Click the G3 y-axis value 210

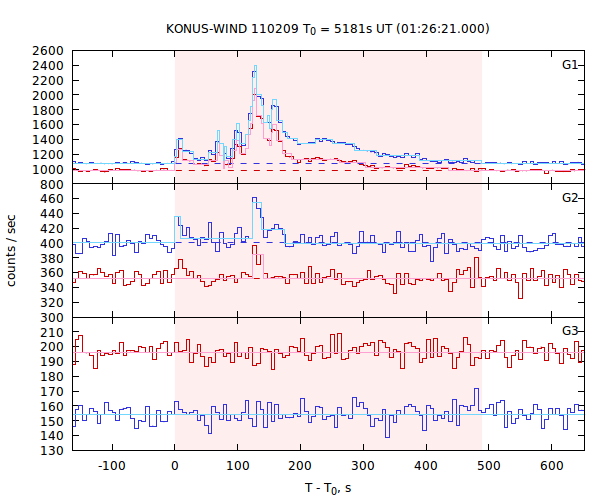[x=52, y=332]
